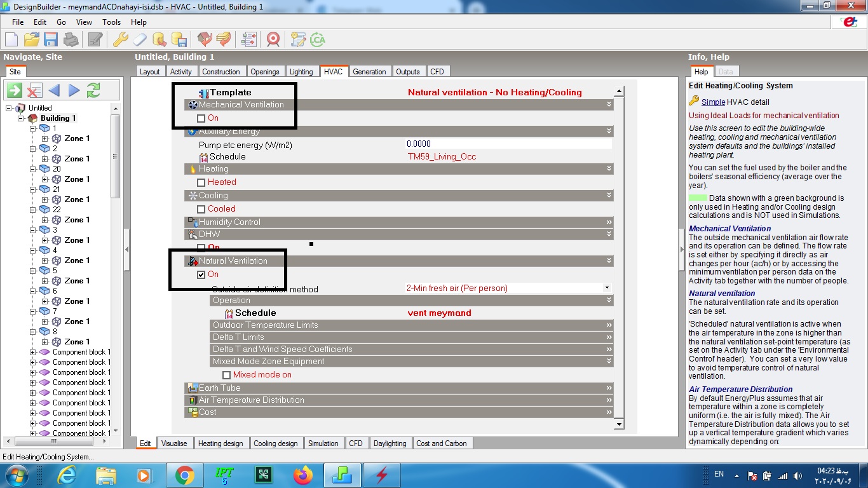The image size is (868, 488).
Task: Open the Go menu
Action: [61, 22]
